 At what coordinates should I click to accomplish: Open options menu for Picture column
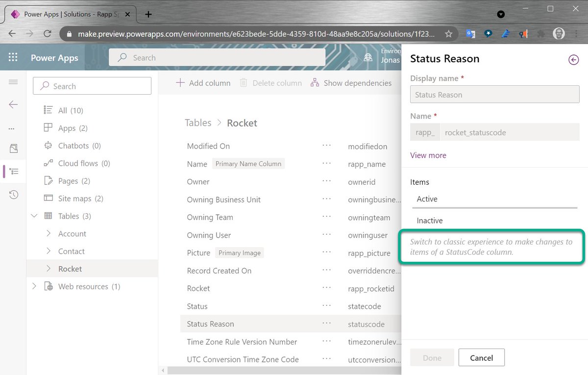pyautogui.click(x=327, y=253)
